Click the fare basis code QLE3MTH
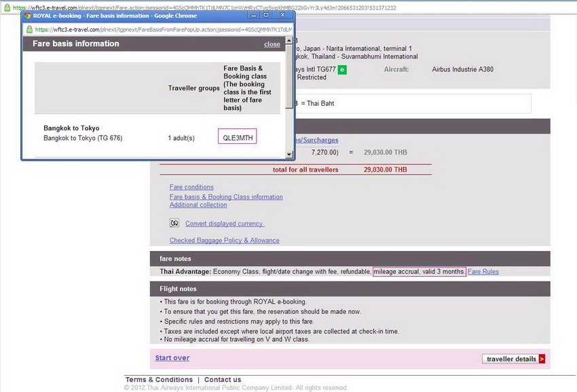Image resolution: width=577 pixels, height=392 pixels. (238, 138)
